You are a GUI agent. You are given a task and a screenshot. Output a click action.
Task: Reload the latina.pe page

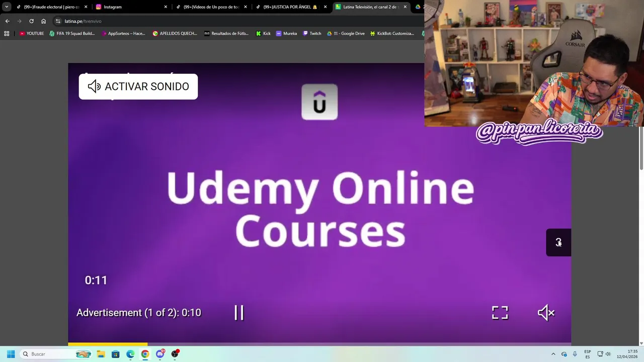(x=31, y=21)
